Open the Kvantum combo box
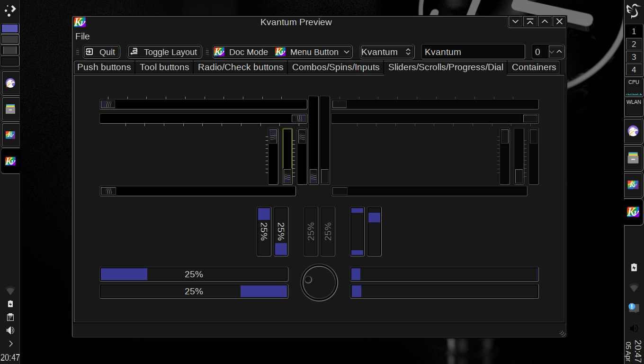The image size is (644, 364). click(x=387, y=52)
